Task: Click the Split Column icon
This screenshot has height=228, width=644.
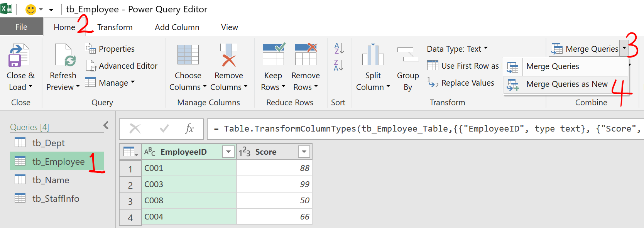Action: pyautogui.click(x=373, y=56)
